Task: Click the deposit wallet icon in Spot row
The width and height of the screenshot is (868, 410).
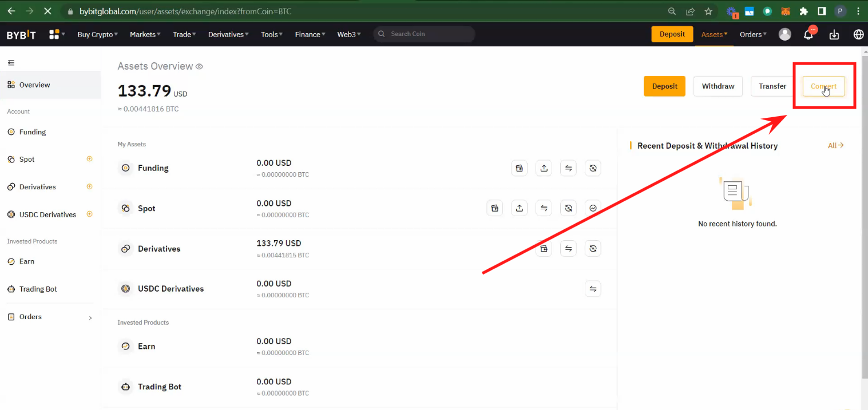Action: click(494, 208)
